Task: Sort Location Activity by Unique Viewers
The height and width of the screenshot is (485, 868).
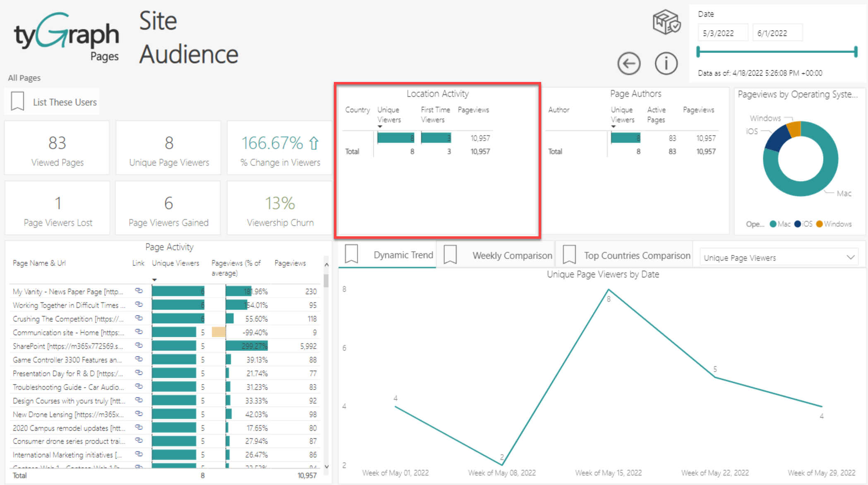Action: 388,115
